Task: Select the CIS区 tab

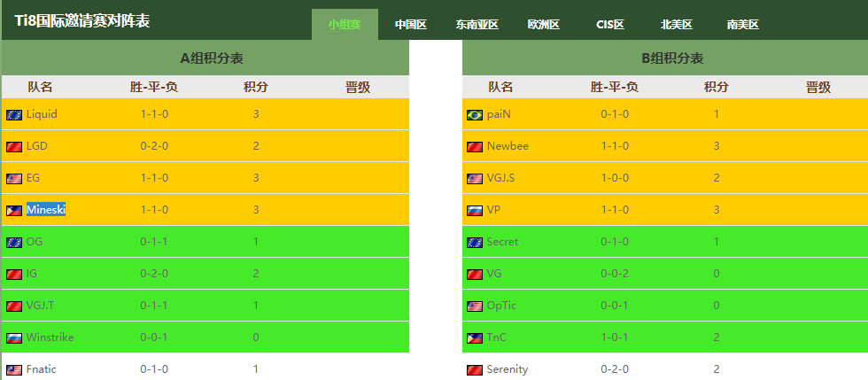Action: pos(610,25)
